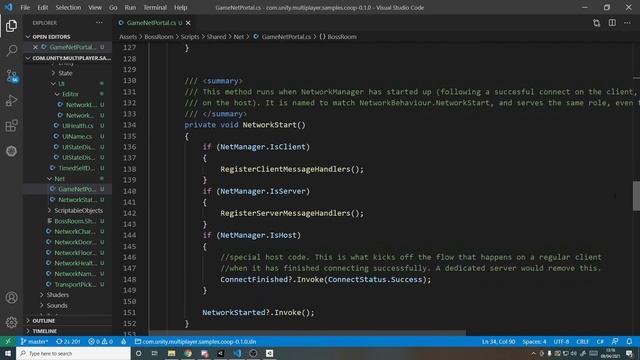Collapse the COM.UNITY.MULTIPLAYER.SA... workspace section

tap(68, 58)
